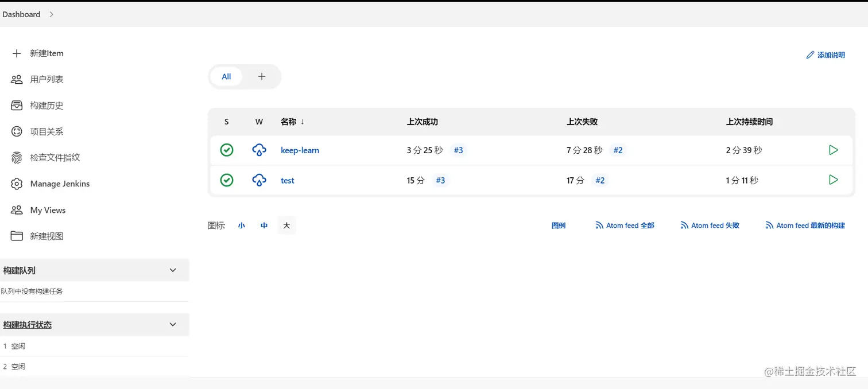Sort by S status column header
The height and width of the screenshot is (389, 868).
227,122
